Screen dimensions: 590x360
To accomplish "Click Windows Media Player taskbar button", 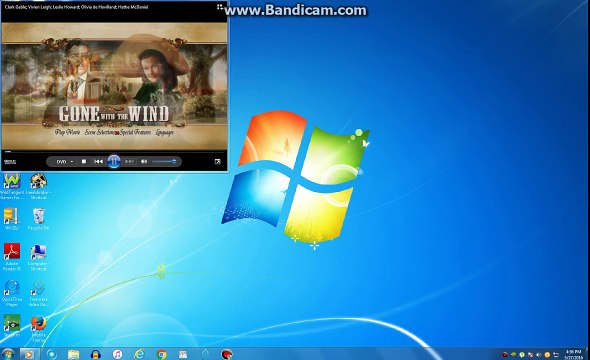I will 28,354.
